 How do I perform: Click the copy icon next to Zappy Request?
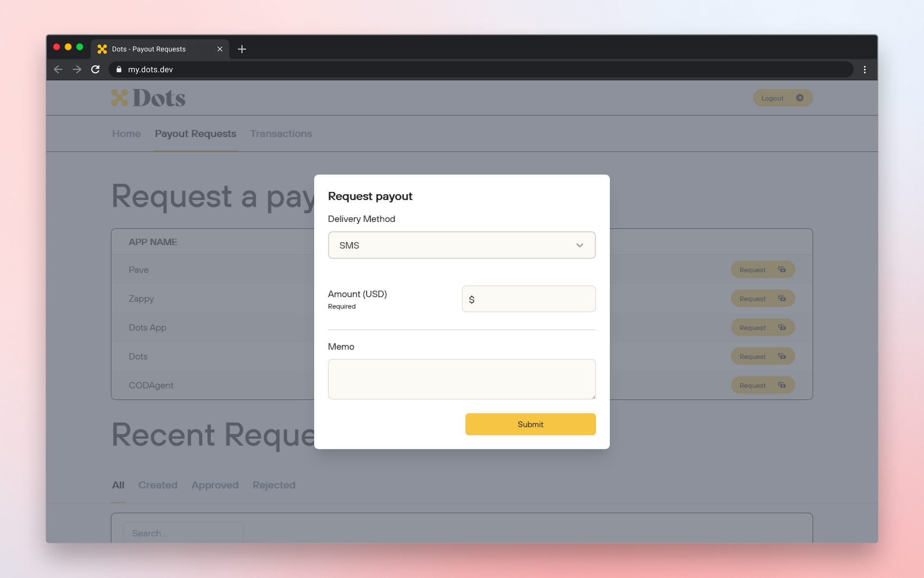click(x=782, y=298)
